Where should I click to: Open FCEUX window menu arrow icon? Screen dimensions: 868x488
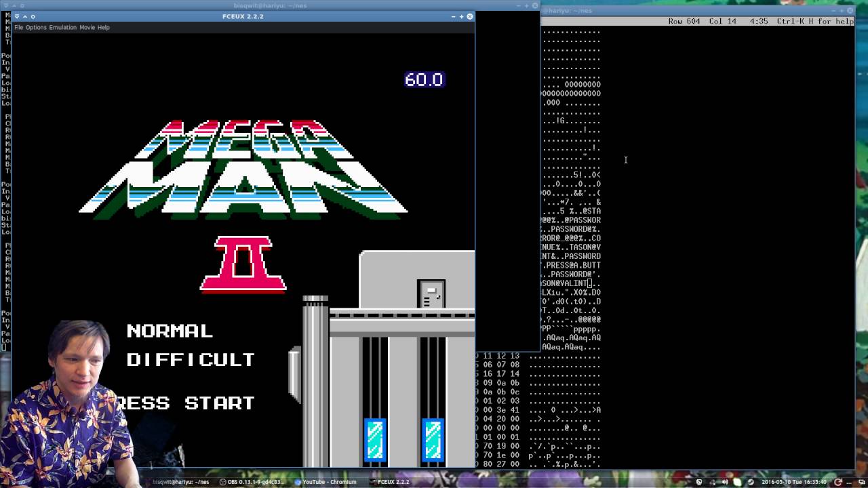(x=17, y=16)
